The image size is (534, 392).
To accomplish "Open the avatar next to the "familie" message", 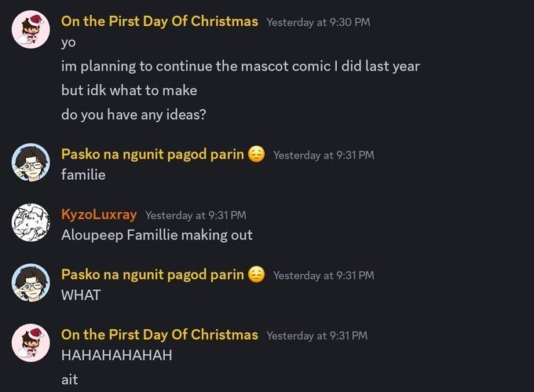I will (x=31, y=163).
